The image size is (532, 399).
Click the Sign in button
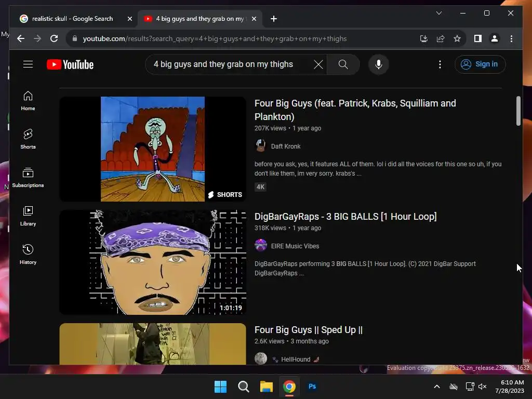tap(480, 64)
